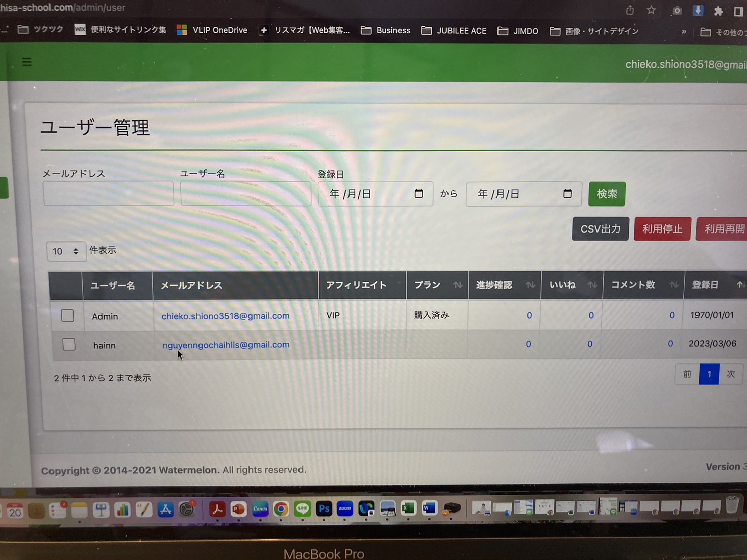Open Reminders from the Dock
747x560 pixels.
[x=58, y=511]
